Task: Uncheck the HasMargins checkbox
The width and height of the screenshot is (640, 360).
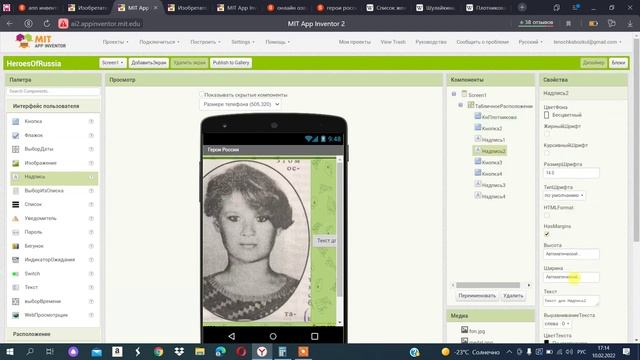Action: [547, 234]
